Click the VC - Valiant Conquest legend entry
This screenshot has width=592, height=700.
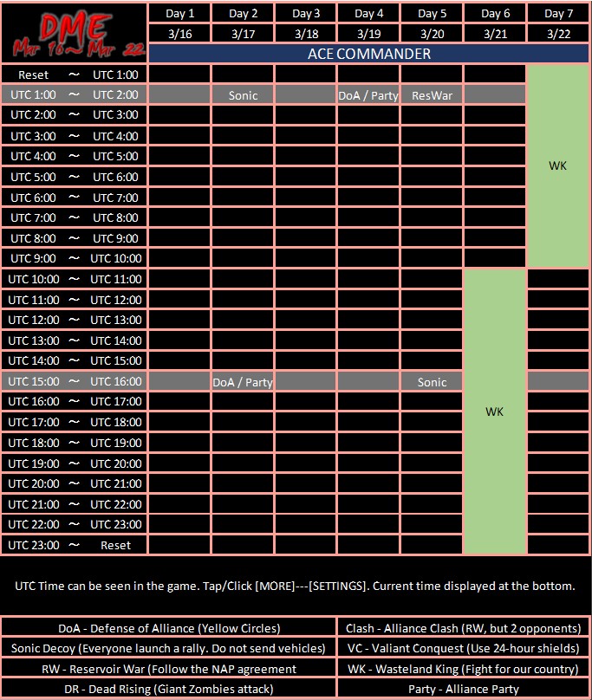coord(464,648)
